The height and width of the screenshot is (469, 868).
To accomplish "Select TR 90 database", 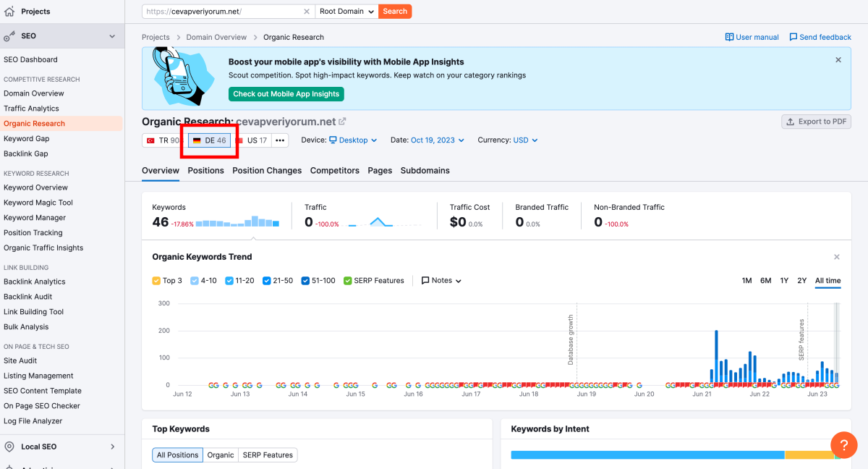I will [163, 140].
